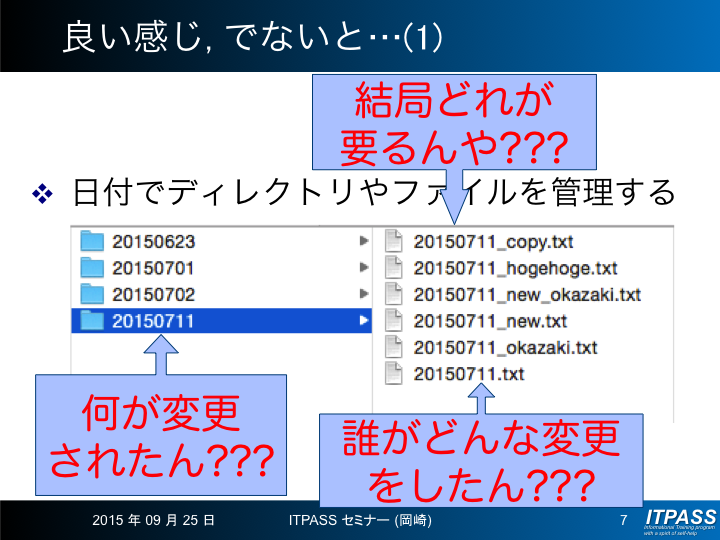Viewport: 720px width, 540px height.
Task: Select file name 20150711_new.txt
Action: coord(490,321)
